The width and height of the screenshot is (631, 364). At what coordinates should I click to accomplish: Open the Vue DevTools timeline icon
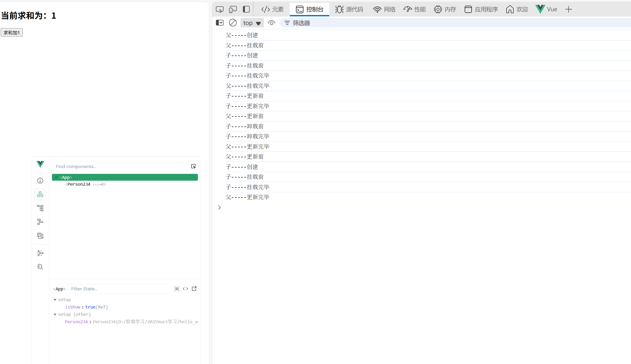click(x=40, y=222)
